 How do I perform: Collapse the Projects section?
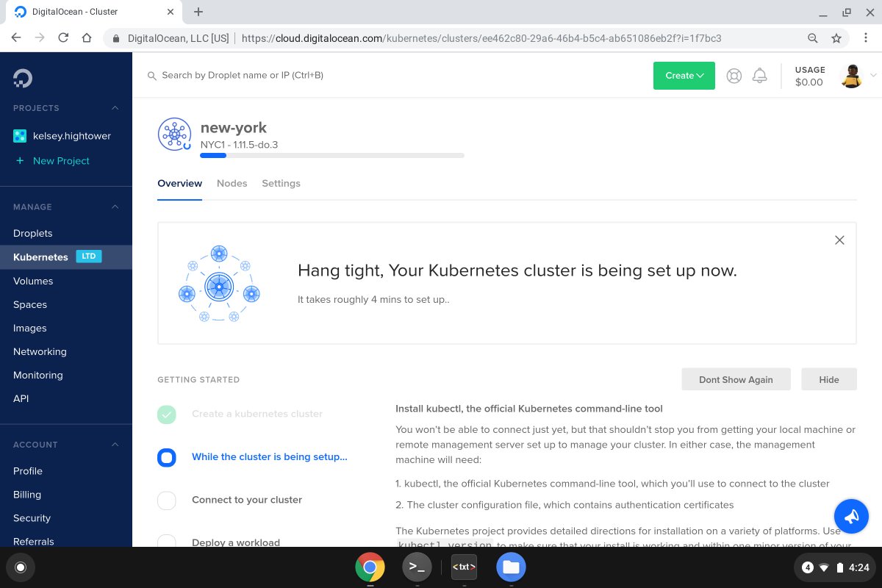pos(115,108)
